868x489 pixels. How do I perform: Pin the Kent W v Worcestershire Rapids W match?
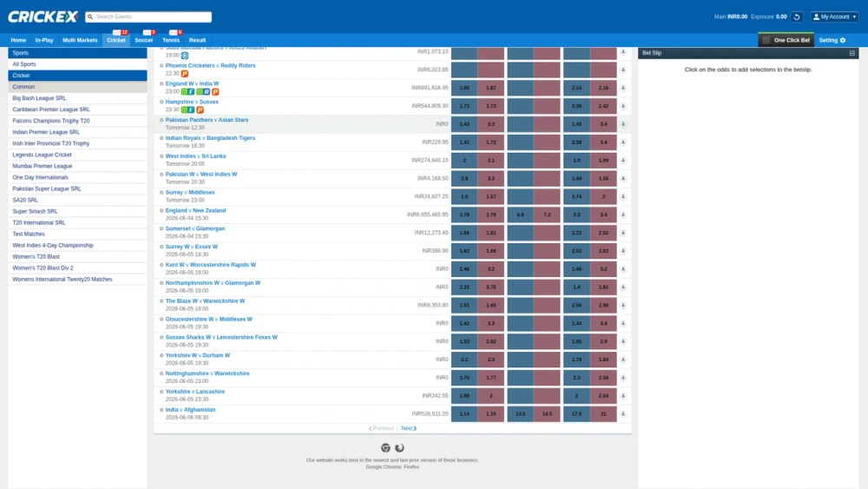[x=622, y=269]
